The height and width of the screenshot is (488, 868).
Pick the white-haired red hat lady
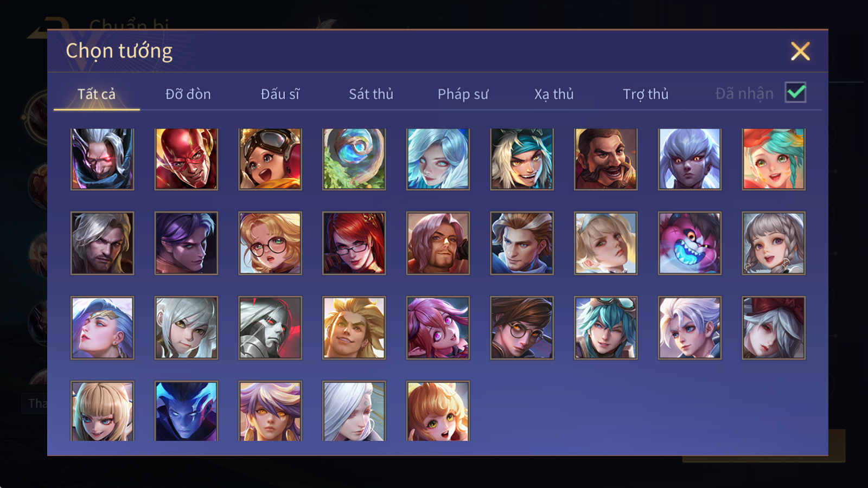(774, 328)
